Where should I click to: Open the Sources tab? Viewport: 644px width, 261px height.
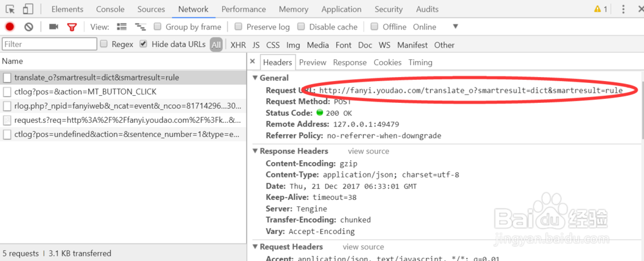[x=151, y=9]
